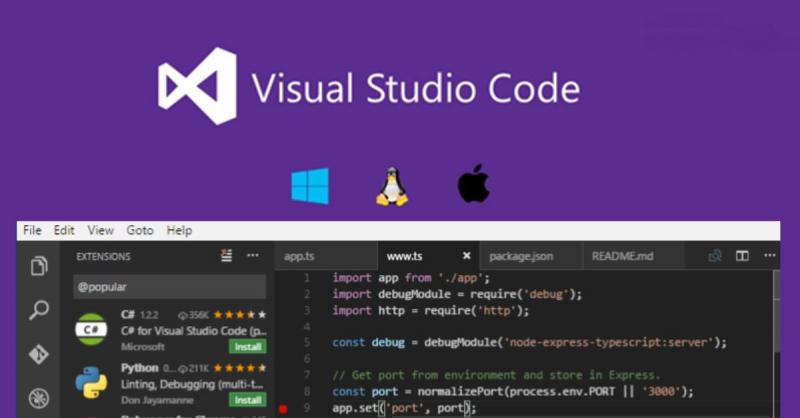Click the Microsoft publisher name
The width and height of the screenshot is (800, 418).
(x=143, y=347)
